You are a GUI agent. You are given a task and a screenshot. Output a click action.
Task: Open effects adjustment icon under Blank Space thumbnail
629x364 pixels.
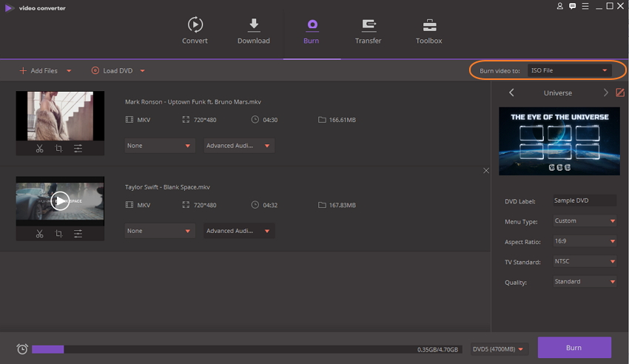point(78,234)
